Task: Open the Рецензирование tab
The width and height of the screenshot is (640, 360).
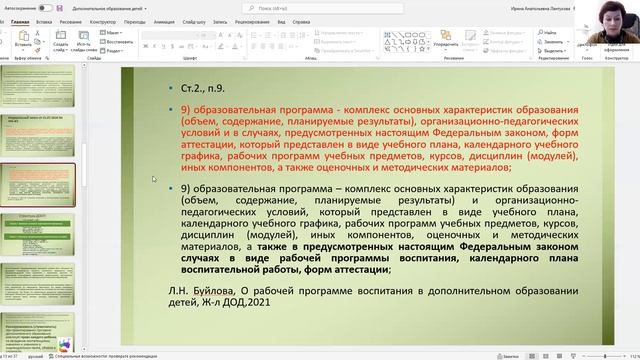Action: point(252,22)
